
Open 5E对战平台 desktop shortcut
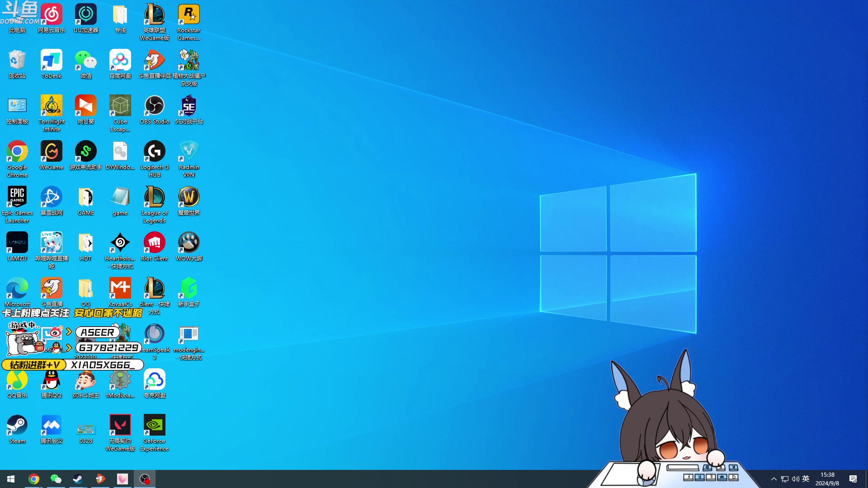coord(189,109)
